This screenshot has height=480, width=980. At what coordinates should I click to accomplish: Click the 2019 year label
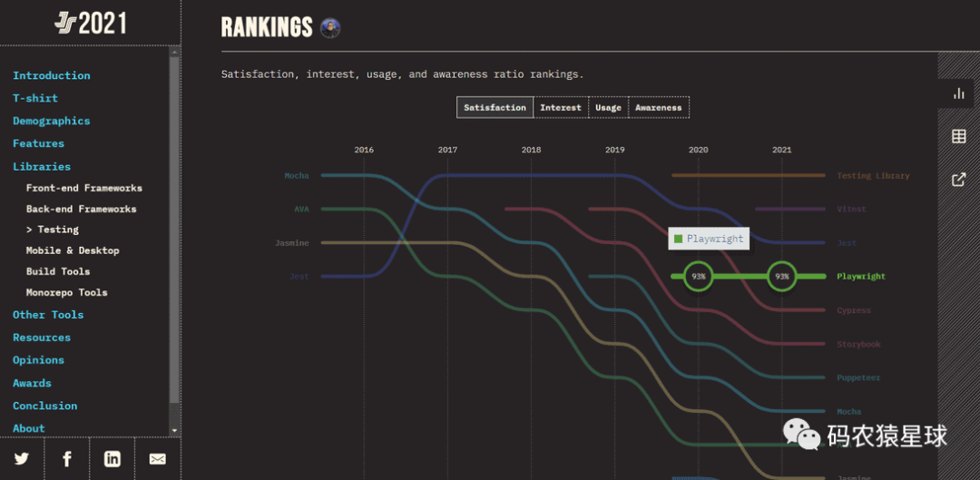614,150
